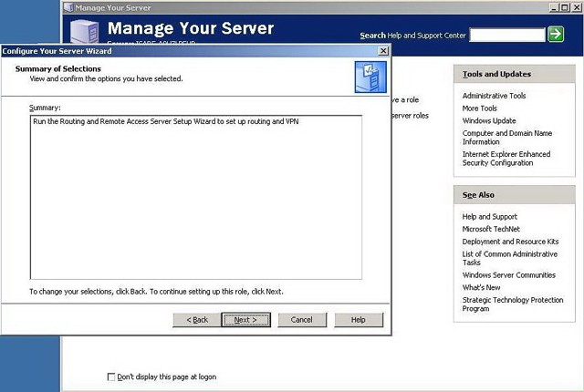This screenshot has height=392, width=584.
Task: Select the Routing and Remote Access summary line
Action: coord(166,121)
